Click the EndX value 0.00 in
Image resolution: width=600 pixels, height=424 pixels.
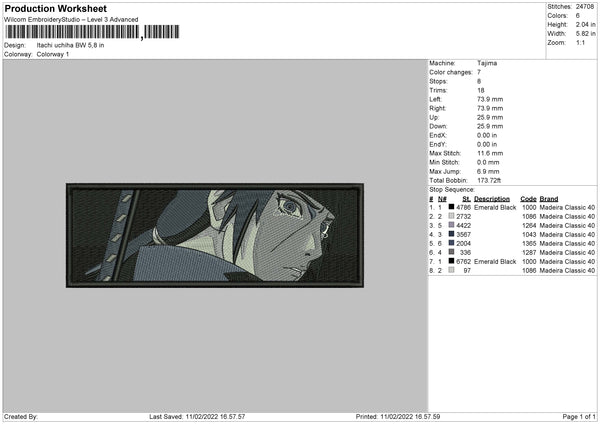click(x=487, y=135)
